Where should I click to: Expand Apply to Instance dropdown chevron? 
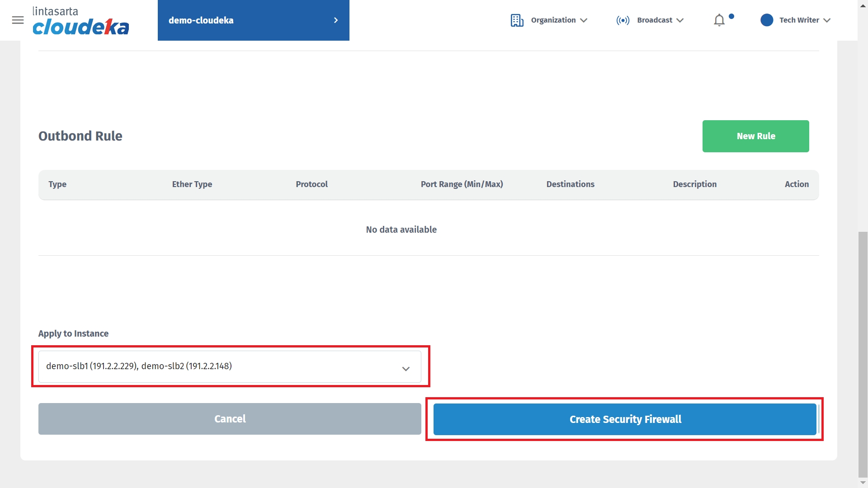[406, 369]
